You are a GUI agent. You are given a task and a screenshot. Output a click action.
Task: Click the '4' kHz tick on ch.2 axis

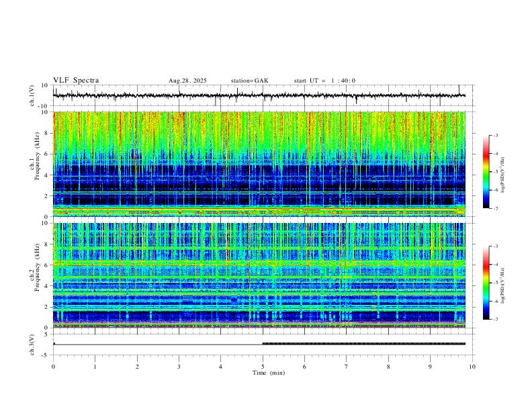click(47, 286)
